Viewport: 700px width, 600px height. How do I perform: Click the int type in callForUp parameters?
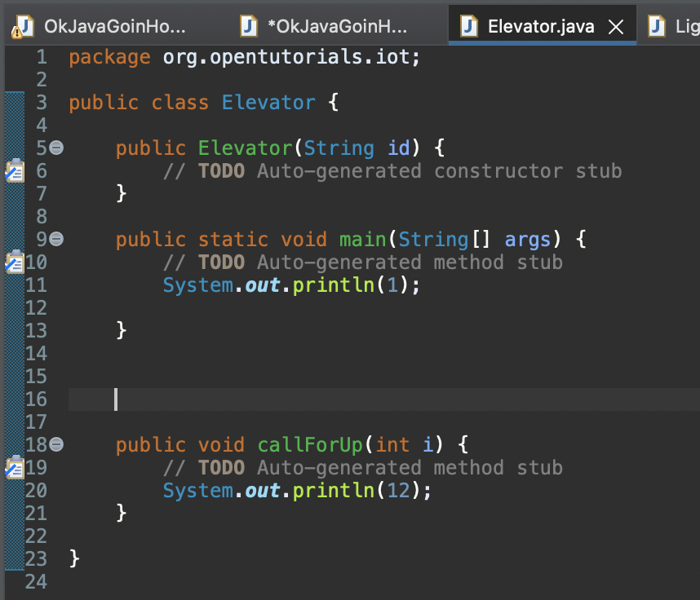click(392, 445)
